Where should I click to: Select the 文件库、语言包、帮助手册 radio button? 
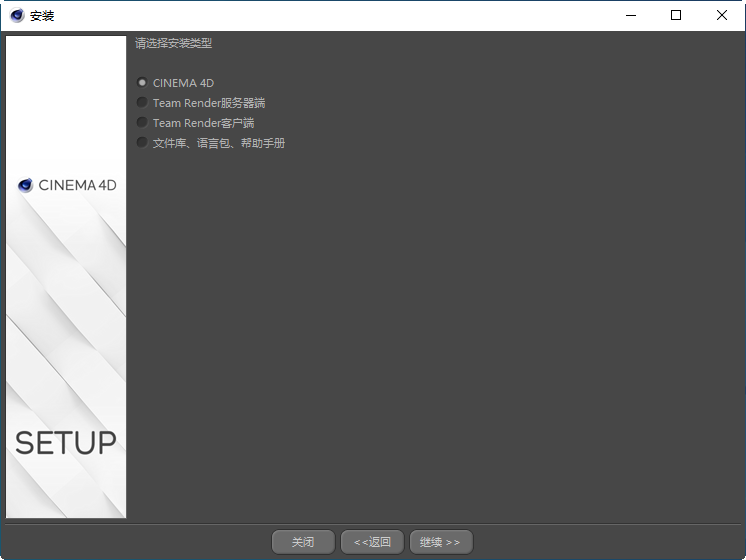click(142, 143)
